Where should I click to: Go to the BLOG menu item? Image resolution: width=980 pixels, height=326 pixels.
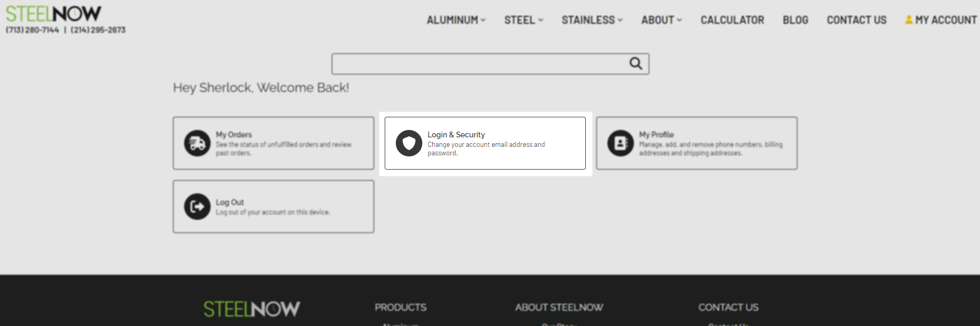tap(795, 21)
